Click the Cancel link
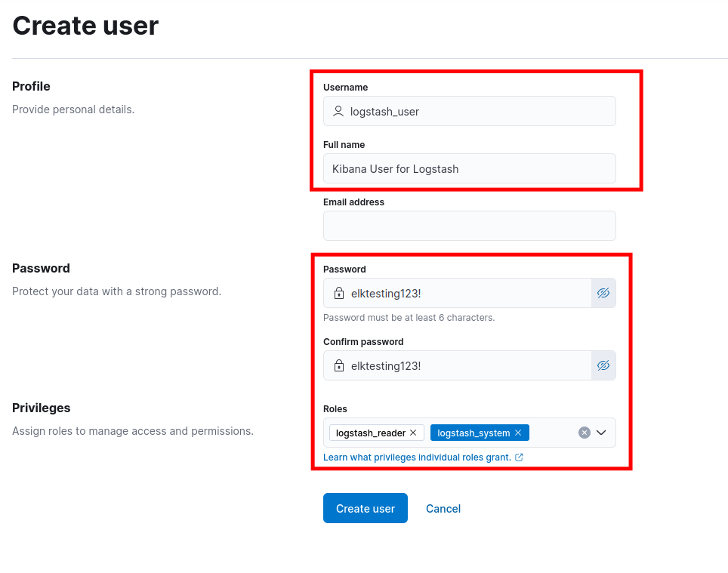The image size is (728, 573). click(x=443, y=509)
